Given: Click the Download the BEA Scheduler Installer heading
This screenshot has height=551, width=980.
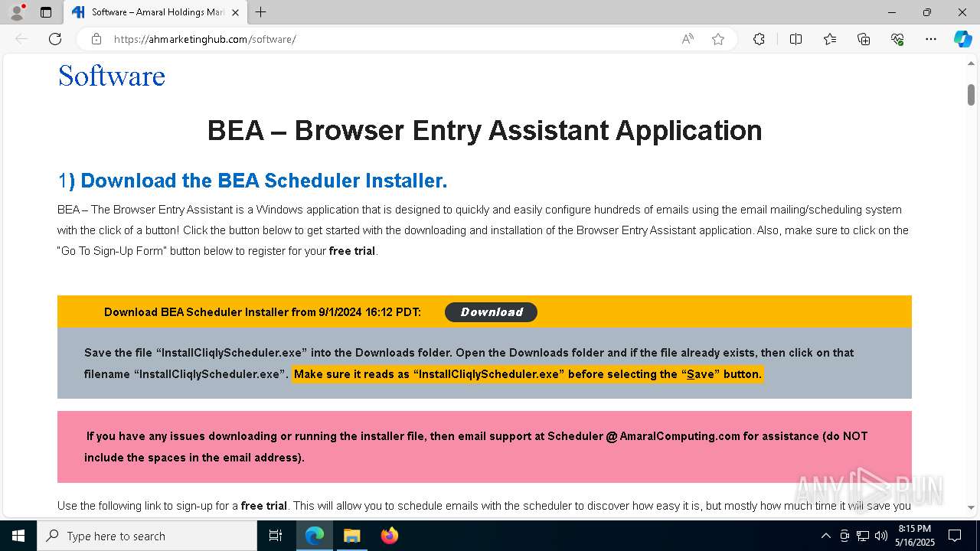Looking at the screenshot, I should point(253,181).
